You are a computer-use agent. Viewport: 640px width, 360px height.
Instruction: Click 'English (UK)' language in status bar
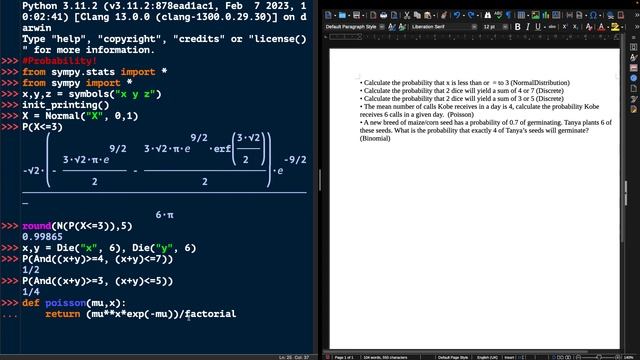487,357
